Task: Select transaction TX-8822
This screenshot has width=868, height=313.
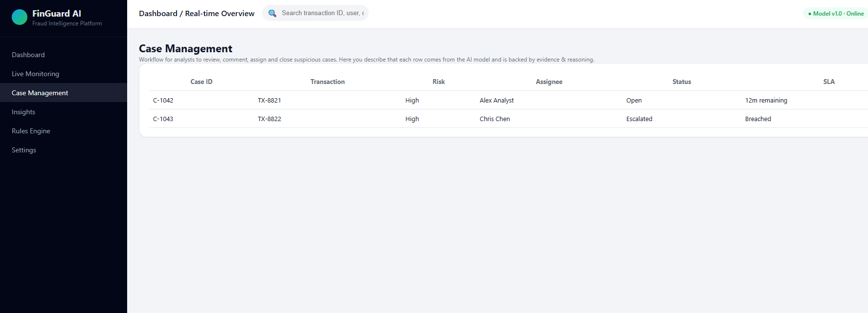Action: tap(269, 119)
